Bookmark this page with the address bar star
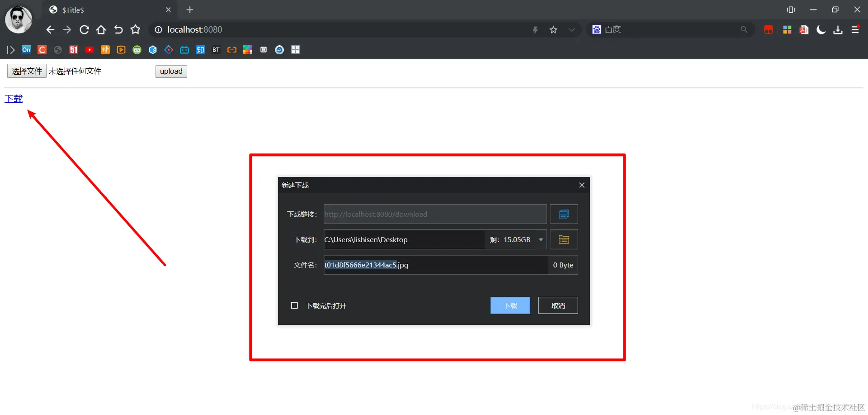This screenshot has width=868, height=415. click(553, 30)
